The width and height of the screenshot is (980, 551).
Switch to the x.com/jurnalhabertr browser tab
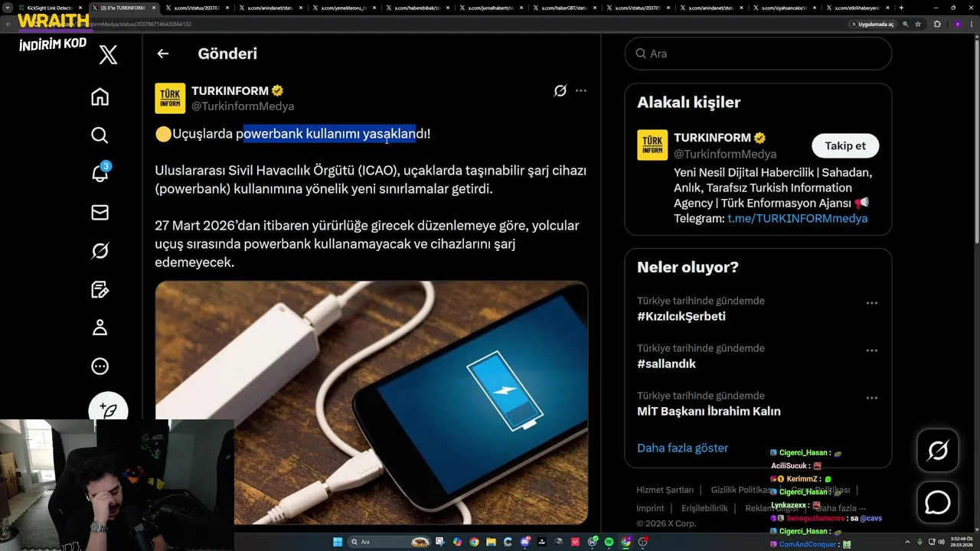coord(490,8)
